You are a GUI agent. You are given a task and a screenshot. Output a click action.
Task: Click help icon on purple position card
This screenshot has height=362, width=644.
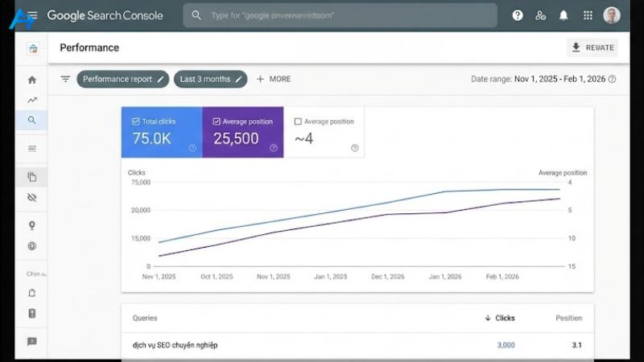[274, 148]
